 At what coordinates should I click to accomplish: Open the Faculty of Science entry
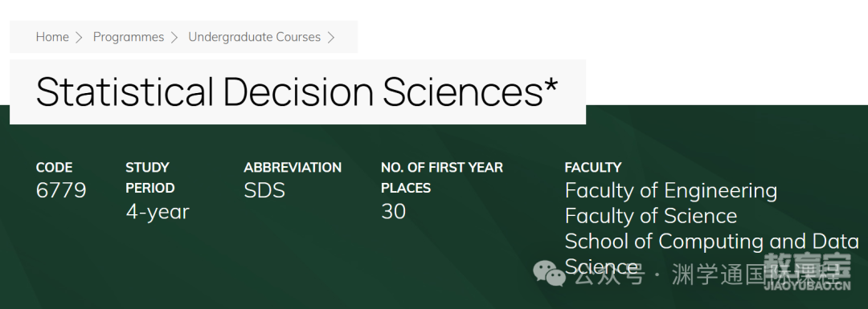[x=651, y=216]
